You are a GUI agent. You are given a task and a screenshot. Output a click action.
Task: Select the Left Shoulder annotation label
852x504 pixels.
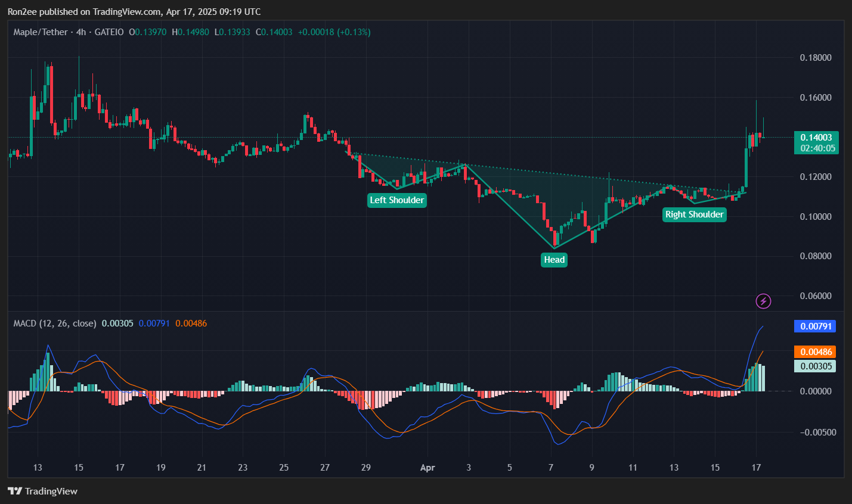tap(396, 200)
